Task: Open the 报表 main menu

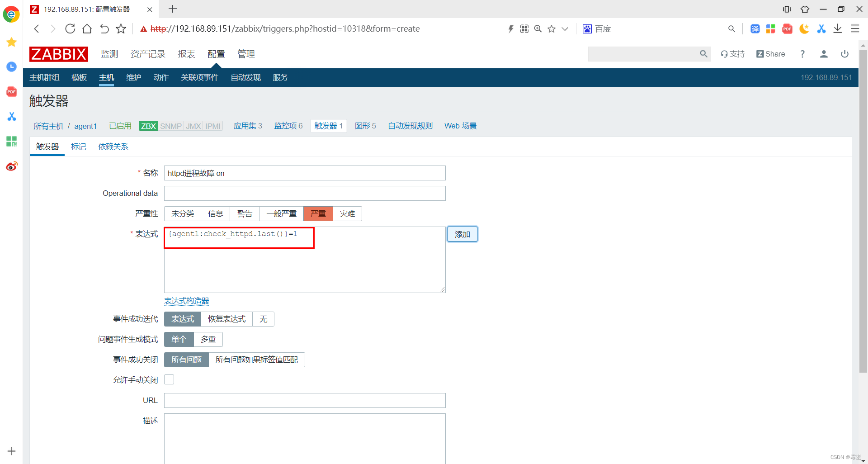Action: 186,54
